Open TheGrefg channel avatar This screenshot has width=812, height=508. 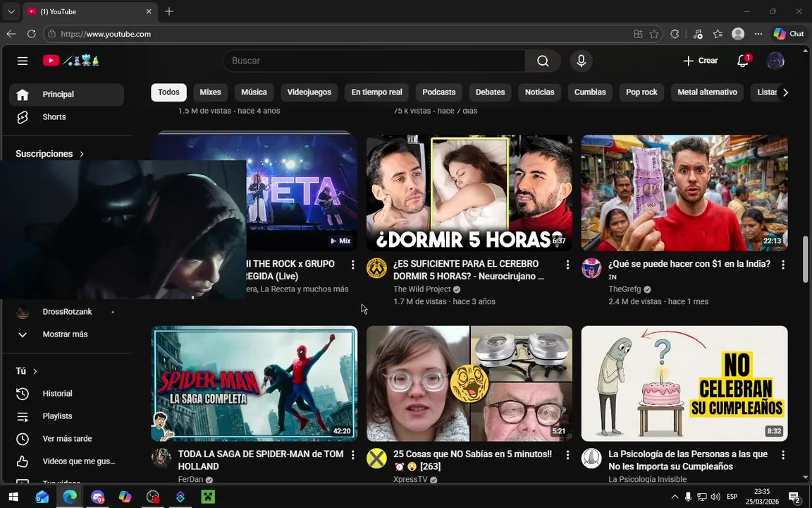click(591, 269)
